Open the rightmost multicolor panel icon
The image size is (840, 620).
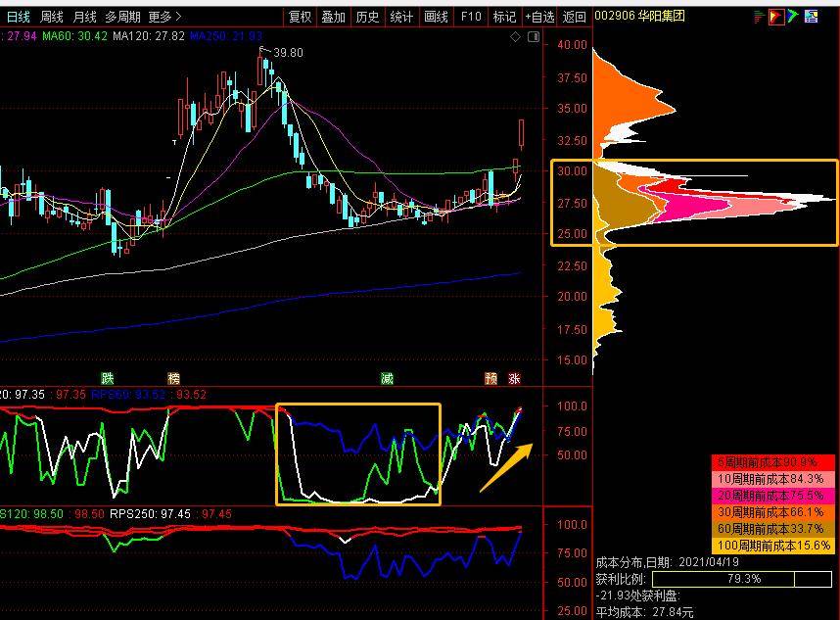[x=810, y=17]
